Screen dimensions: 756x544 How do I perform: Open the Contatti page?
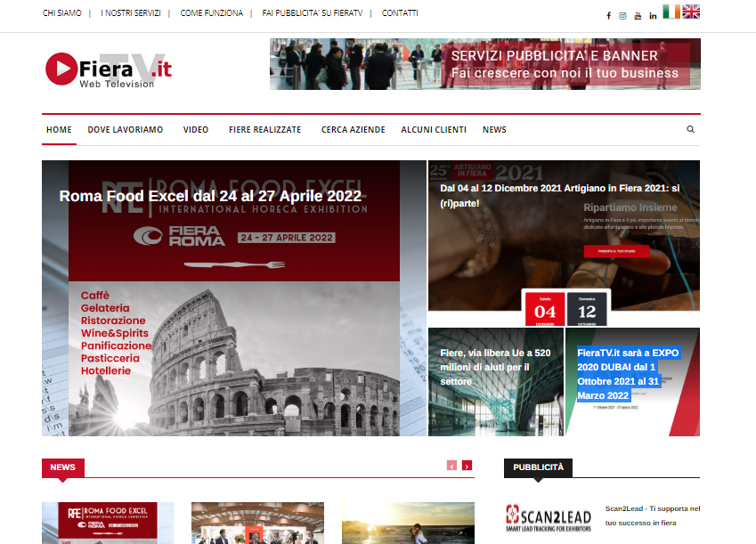coord(400,13)
